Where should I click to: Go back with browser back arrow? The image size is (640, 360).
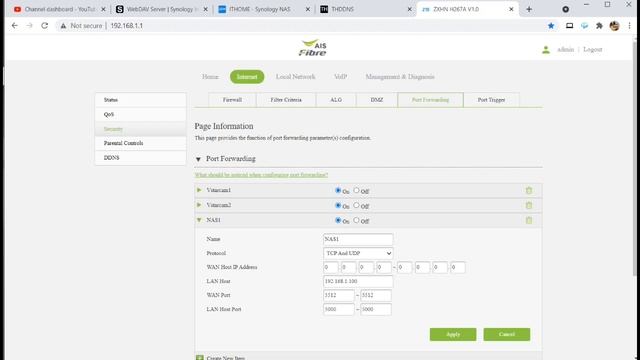pos(15,26)
